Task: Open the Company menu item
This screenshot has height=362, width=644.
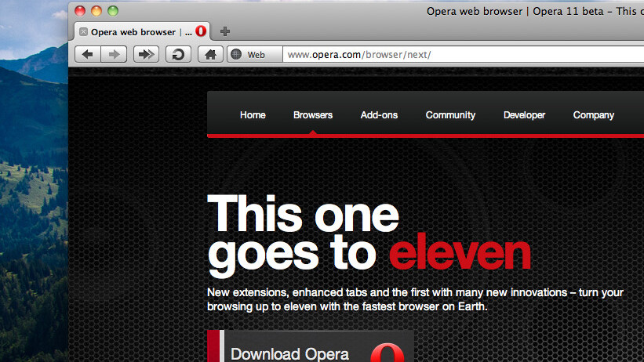Action: (593, 115)
